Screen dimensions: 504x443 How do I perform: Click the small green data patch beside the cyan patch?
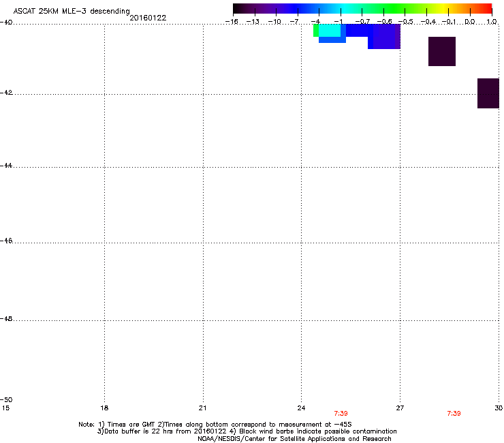pos(316,31)
